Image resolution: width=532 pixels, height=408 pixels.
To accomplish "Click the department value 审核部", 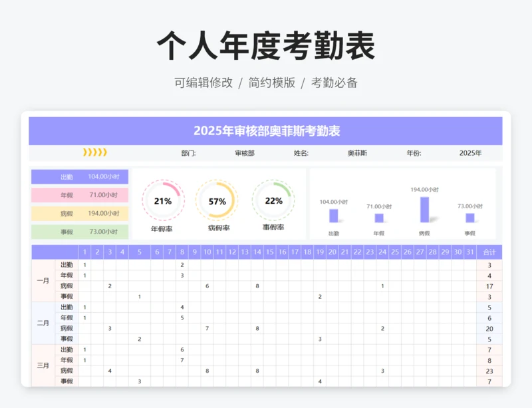I will tap(245, 153).
